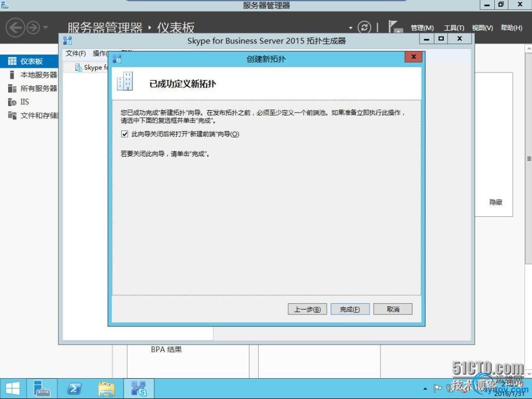Click the 创建新拓扑 dialog title icon
This screenshot has width=532, height=399.
tap(117, 59)
